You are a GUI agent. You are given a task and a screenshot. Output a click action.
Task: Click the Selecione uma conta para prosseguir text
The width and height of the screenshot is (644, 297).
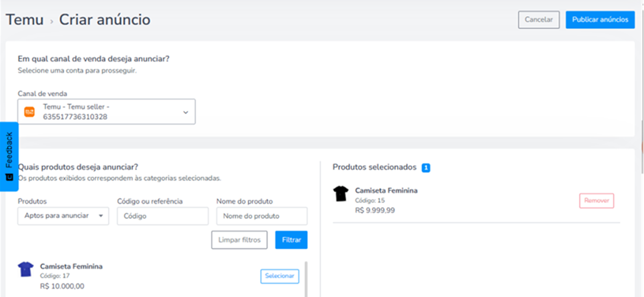pyautogui.click(x=77, y=71)
